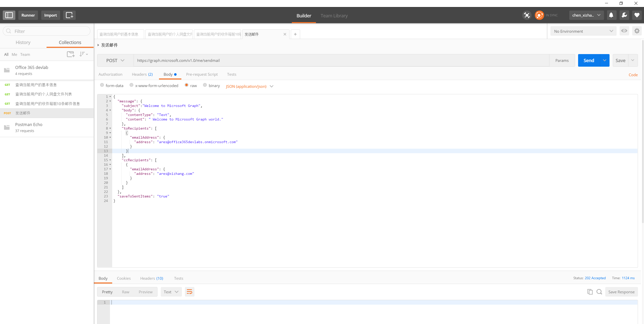The width and height of the screenshot is (644, 324).
Task: Click the environment quick look eye
Action: [x=624, y=31]
